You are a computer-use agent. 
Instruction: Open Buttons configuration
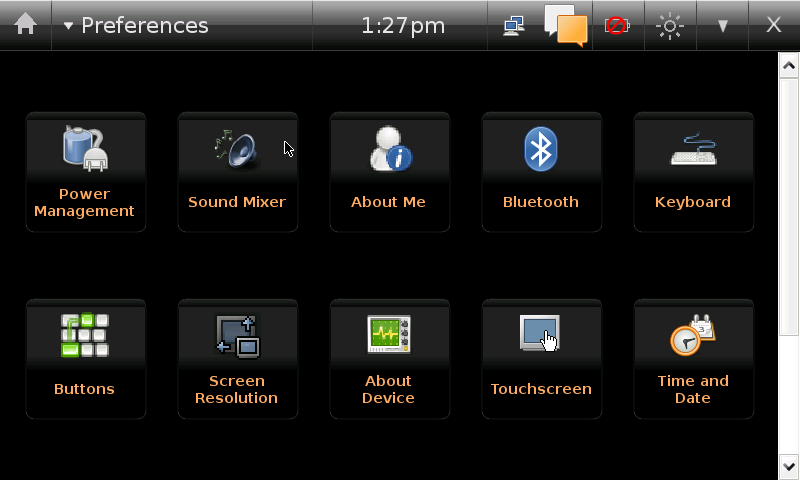[x=86, y=359]
